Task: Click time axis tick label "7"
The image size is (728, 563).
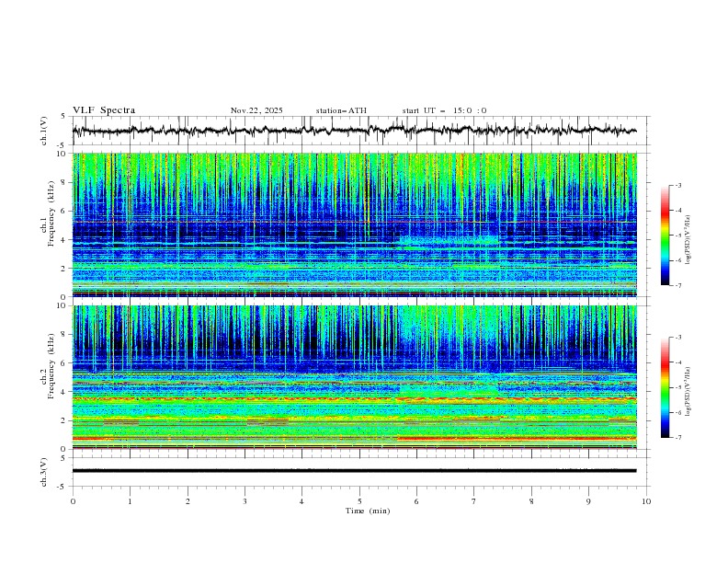Action: coord(474,501)
